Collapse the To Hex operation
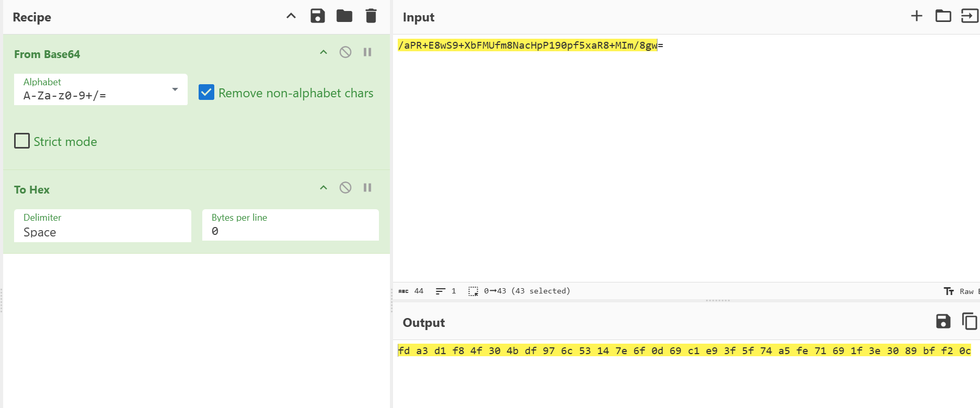 tap(324, 188)
